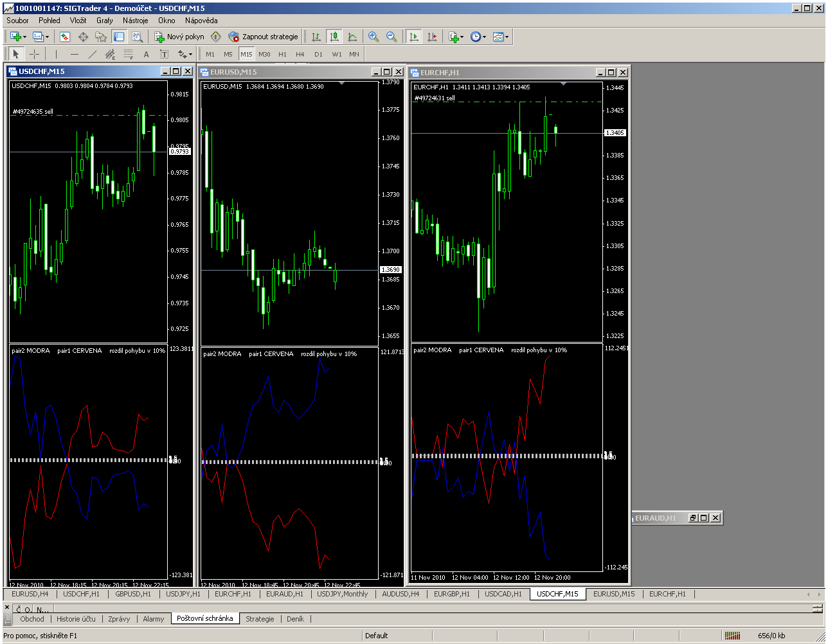Switch timeframe to M30
828x644 pixels.
click(x=264, y=54)
